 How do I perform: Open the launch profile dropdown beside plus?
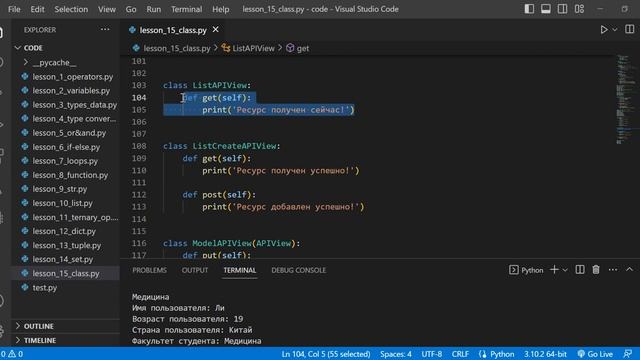coord(565,270)
